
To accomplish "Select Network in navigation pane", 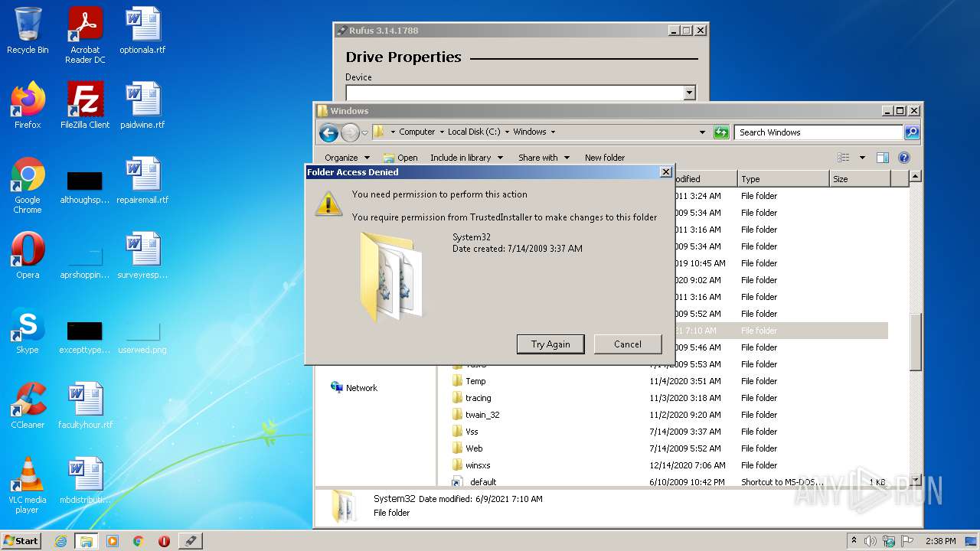I will (354, 388).
